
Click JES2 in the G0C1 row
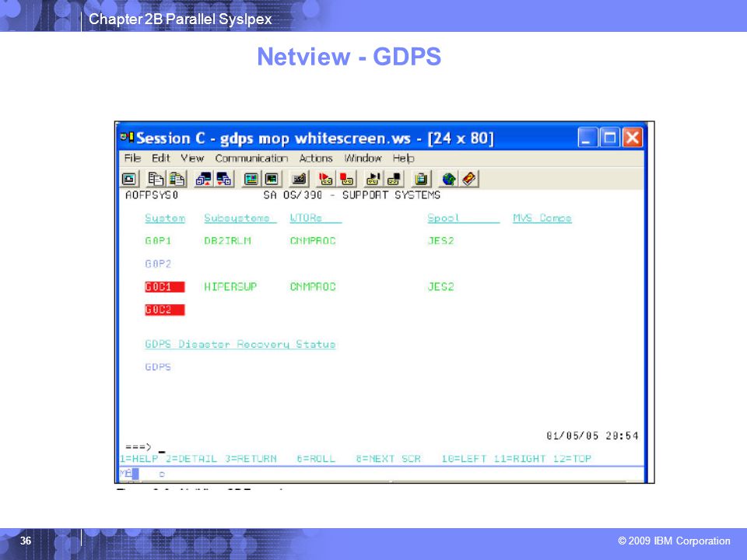pyautogui.click(x=440, y=287)
